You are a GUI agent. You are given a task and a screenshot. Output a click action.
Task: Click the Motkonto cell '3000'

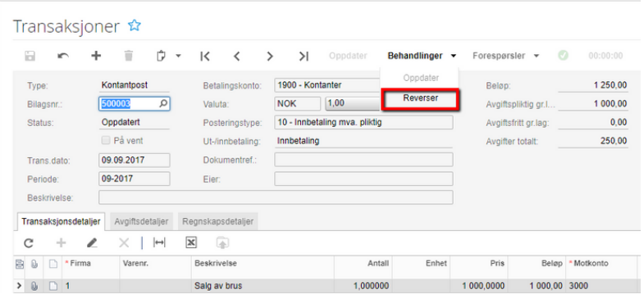(x=601, y=285)
